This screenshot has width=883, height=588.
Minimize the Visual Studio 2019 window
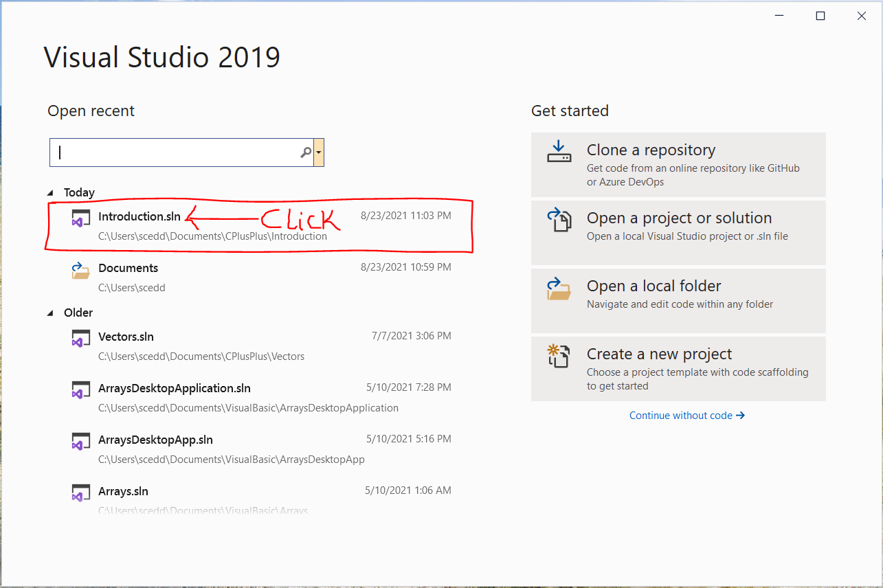pos(779,16)
